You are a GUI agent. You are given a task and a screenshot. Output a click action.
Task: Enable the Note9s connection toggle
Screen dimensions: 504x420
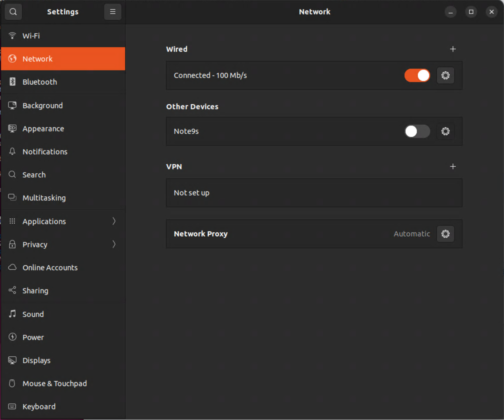(x=417, y=131)
